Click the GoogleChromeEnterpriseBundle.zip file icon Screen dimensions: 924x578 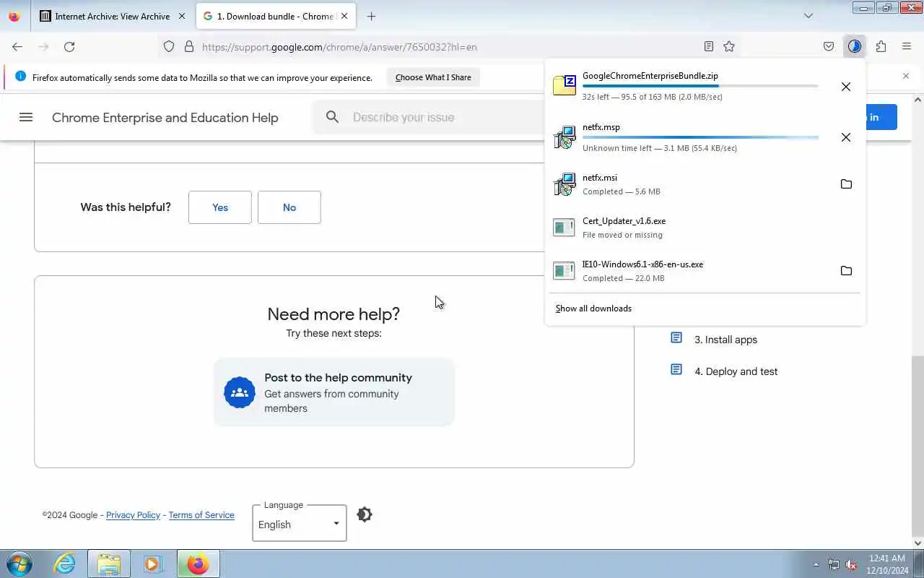[x=565, y=85]
